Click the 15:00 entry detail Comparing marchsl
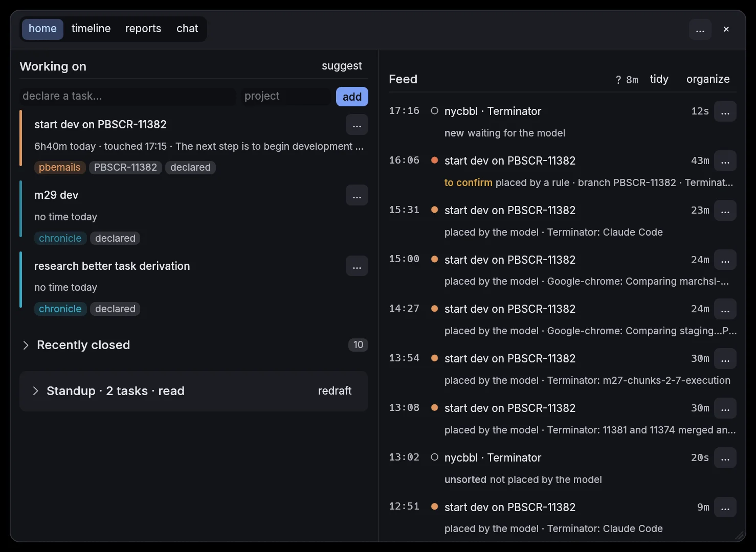Screen dimensions: 756x552 [587, 282]
